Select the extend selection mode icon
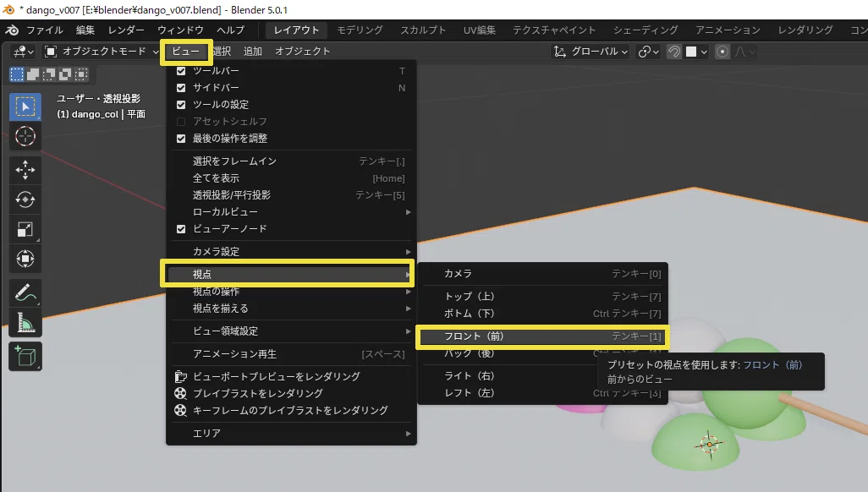 pyautogui.click(x=33, y=74)
